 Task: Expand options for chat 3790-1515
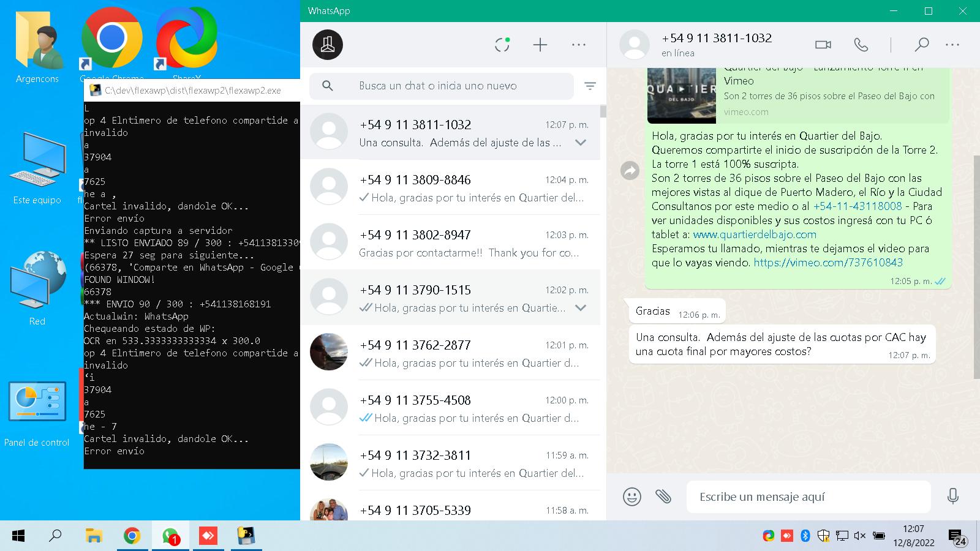click(x=581, y=308)
